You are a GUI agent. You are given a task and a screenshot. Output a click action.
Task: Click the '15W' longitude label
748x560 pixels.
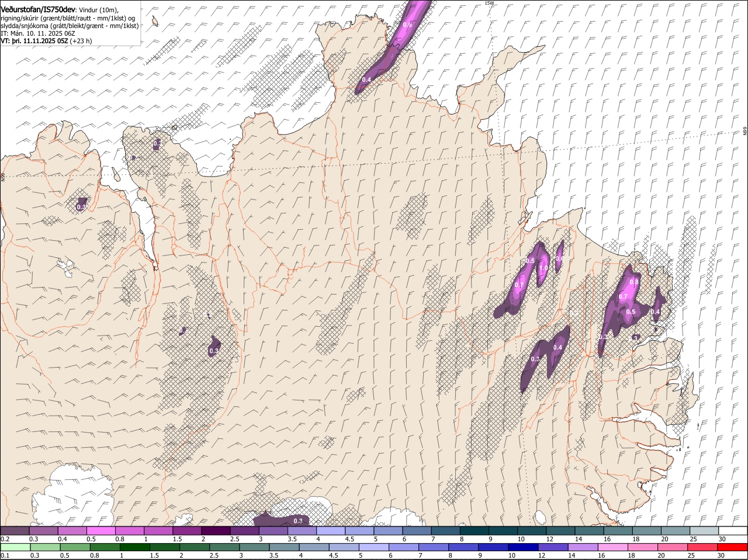[x=489, y=3]
